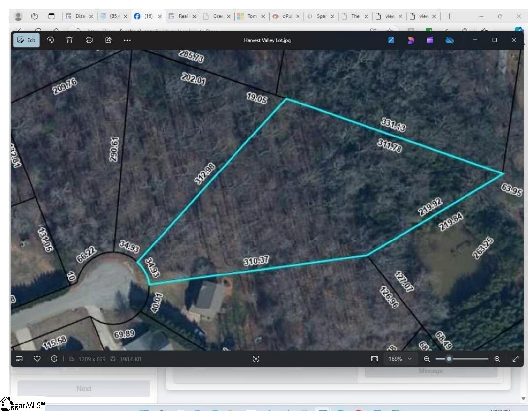
Task: Click the 312.98 lot line label
Action: [x=204, y=174]
